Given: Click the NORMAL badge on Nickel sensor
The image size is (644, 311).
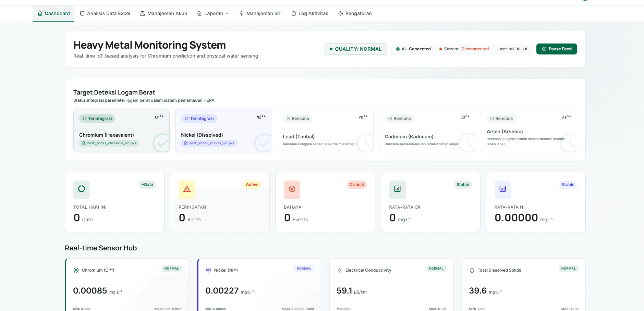Looking at the screenshot, I should pyautogui.click(x=304, y=269).
